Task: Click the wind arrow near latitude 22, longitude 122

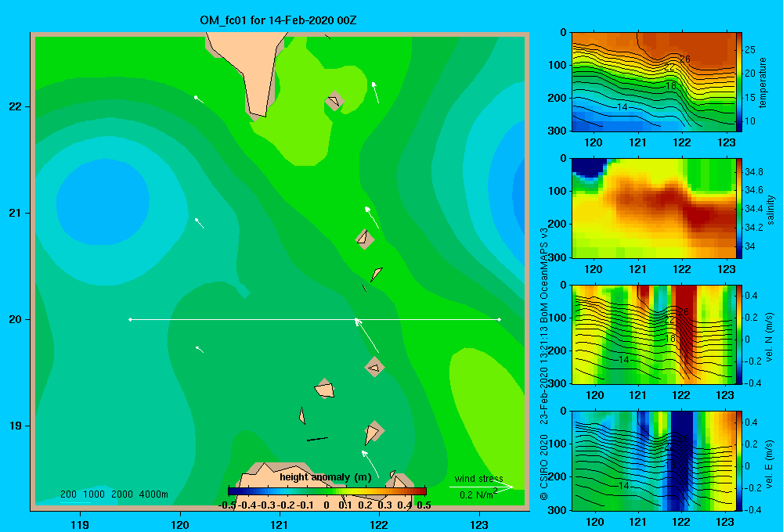Action: coord(375,92)
